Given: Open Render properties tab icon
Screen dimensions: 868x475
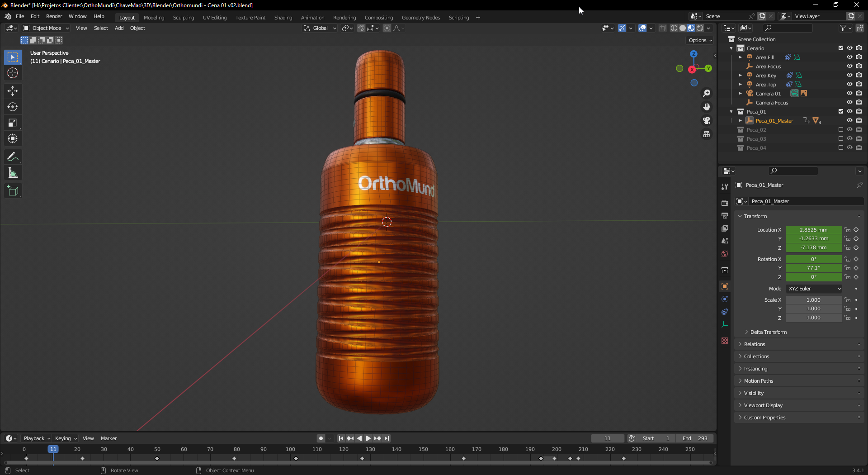Looking at the screenshot, I should (x=725, y=203).
